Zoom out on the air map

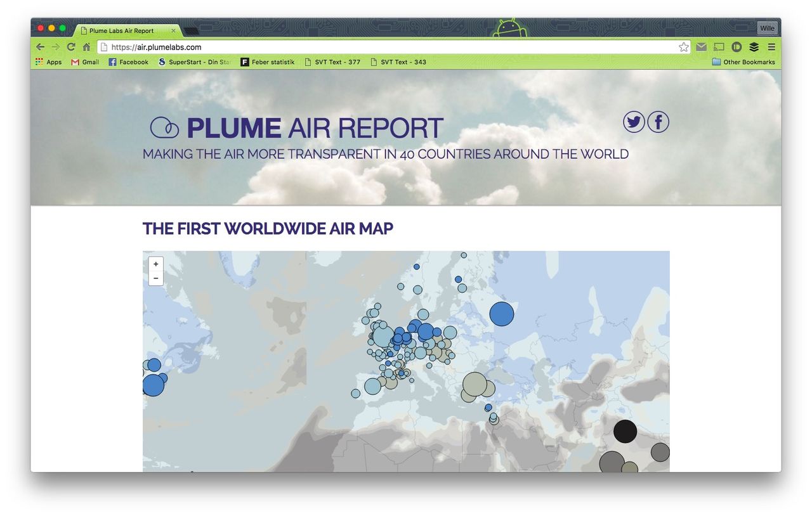[x=156, y=278]
